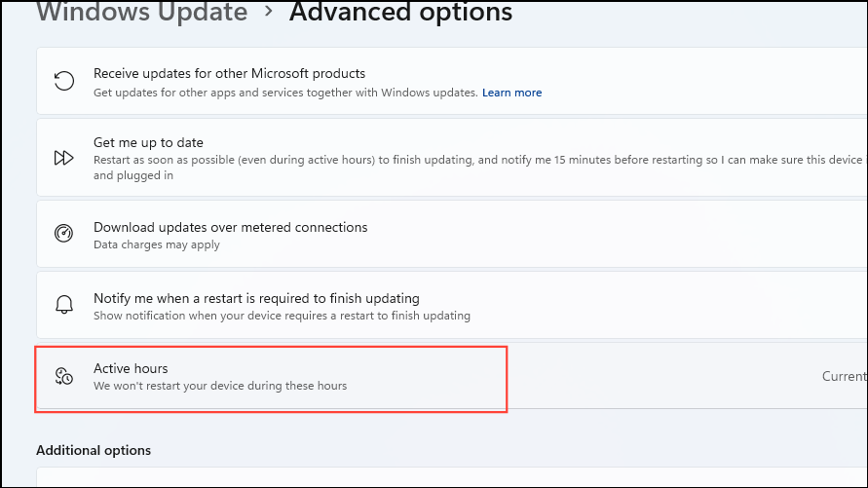Click the Active hours clock icon

tap(64, 377)
